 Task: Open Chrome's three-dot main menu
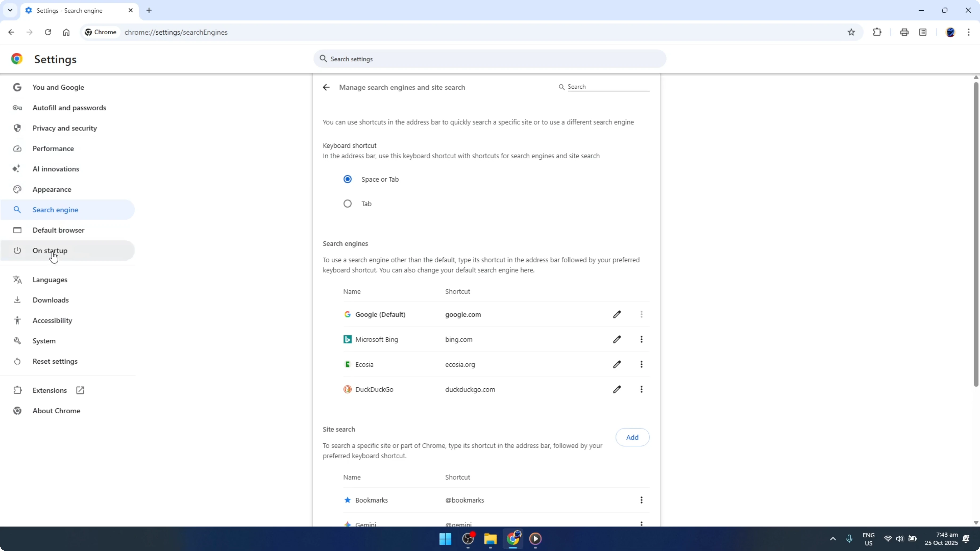[969, 32]
